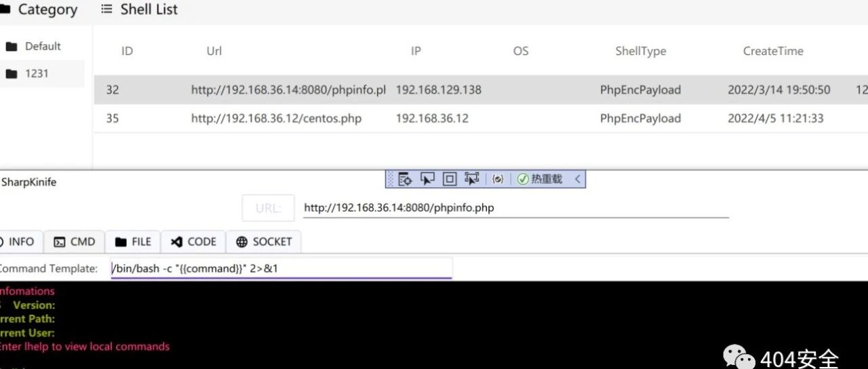
Task: Click the URL: label button
Action: 269,208
